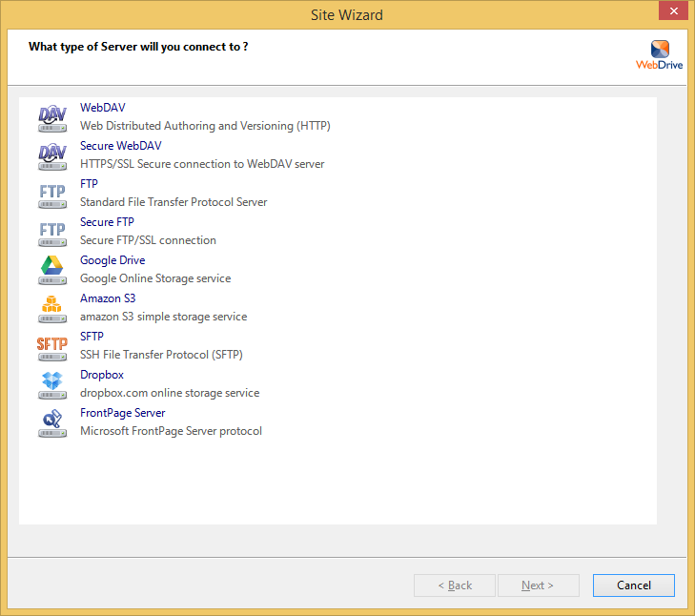Click the Google Drive icon
The height and width of the screenshot is (616, 695).
pyautogui.click(x=52, y=270)
